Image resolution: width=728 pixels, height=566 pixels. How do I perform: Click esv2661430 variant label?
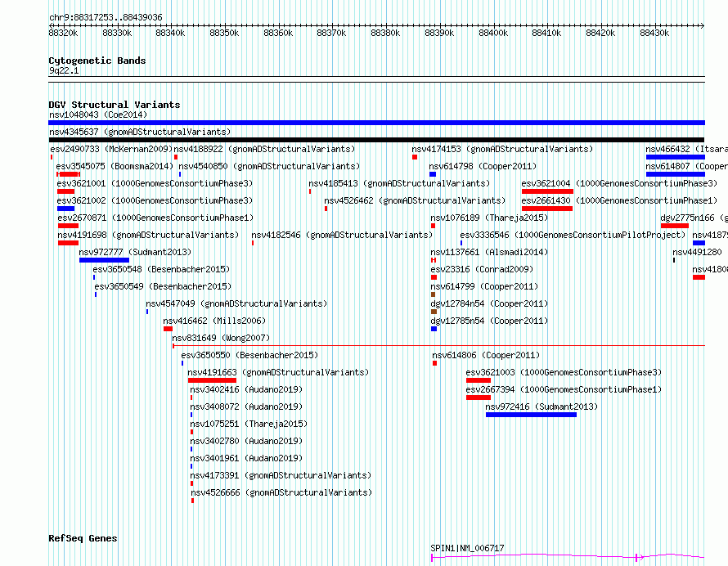pyautogui.click(x=619, y=200)
